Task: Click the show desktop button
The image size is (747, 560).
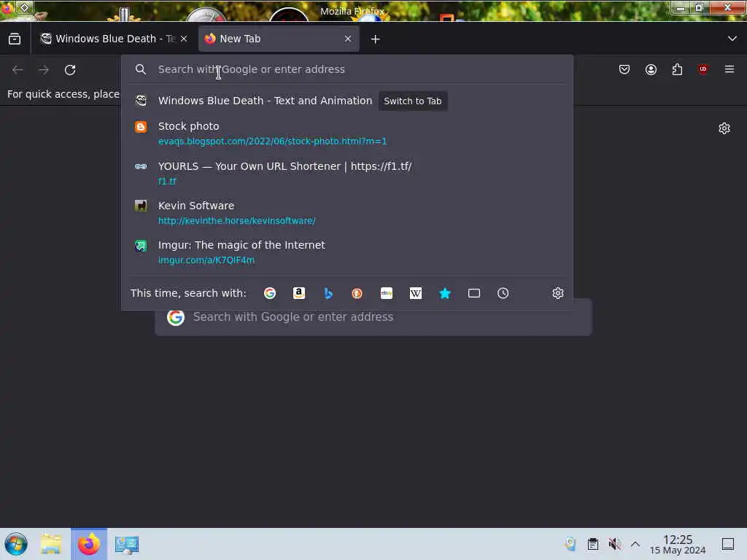Action: pyautogui.click(x=728, y=544)
